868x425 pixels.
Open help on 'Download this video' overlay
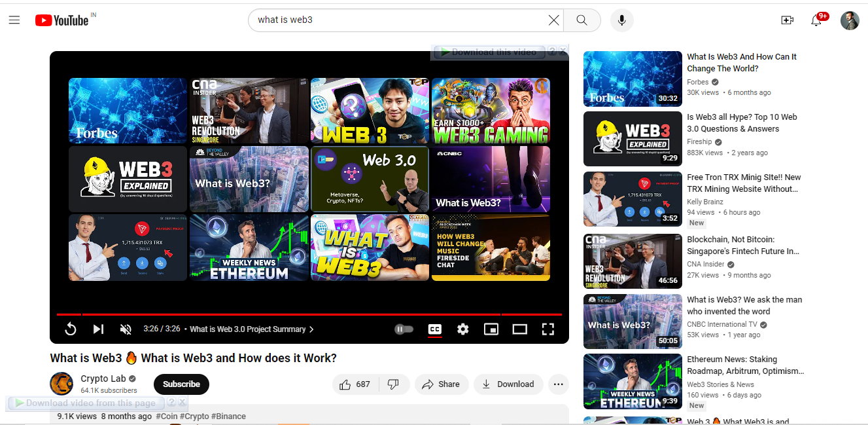point(551,52)
